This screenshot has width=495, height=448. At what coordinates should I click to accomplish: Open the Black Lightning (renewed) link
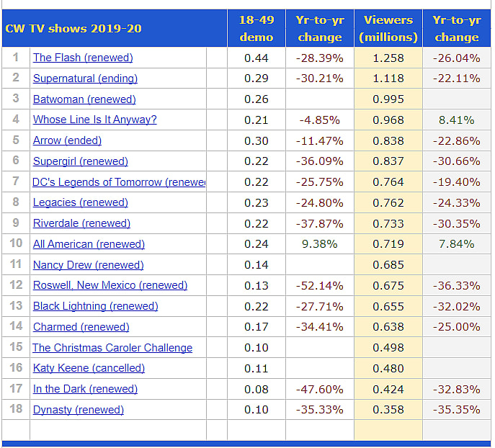pos(95,306)
